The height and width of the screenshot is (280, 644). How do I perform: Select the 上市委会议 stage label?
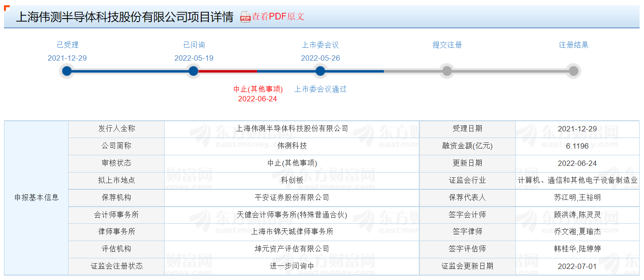pos(320,45)
